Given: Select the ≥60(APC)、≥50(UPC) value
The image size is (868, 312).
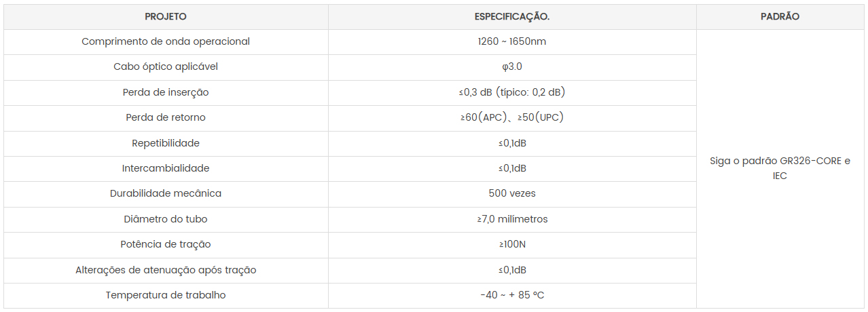Looking at the screenshot, I should click(x=511, y=117).
